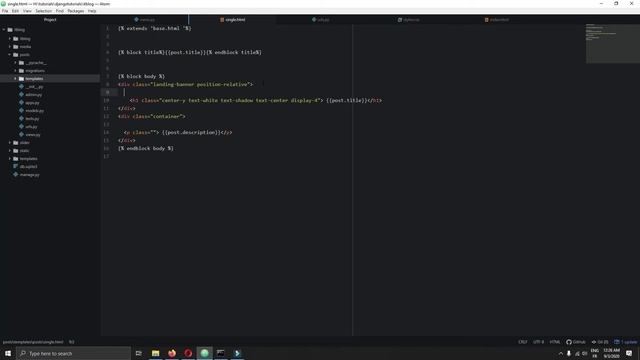
Task: Open the Selection menu
Action: tap(44, 11)
